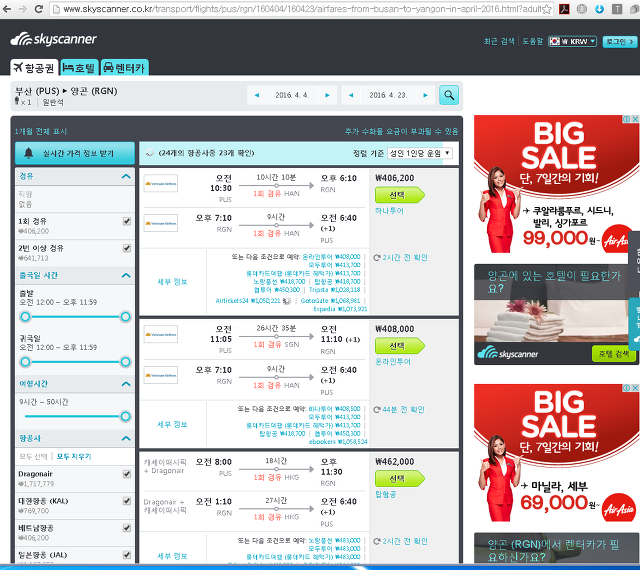The width and height of the screenshot is (640, 570).
Task: Click the globe extension icon
Action: (582, 9)
